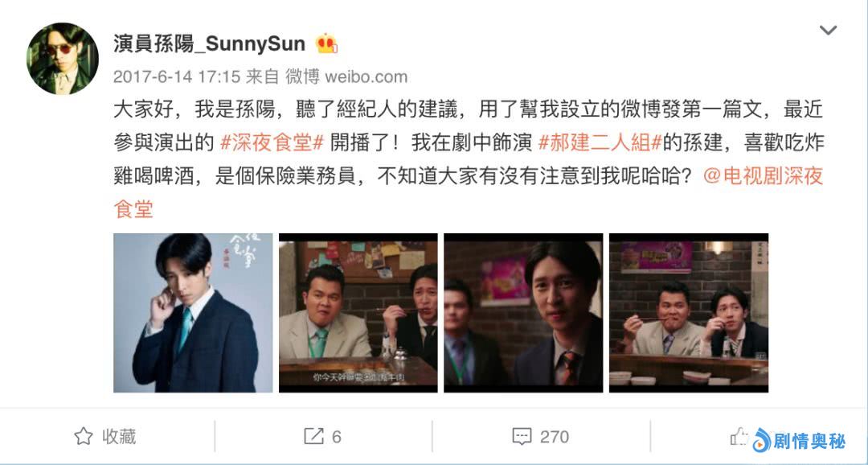Open the post options chevron menu
The width and height of the screenshot is (868, 465).
pos(828,31)
